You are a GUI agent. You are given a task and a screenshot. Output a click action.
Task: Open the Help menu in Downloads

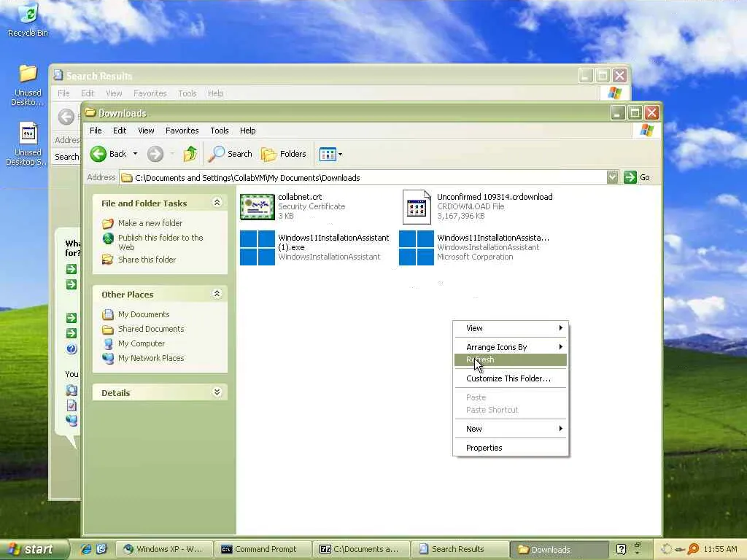248,131
